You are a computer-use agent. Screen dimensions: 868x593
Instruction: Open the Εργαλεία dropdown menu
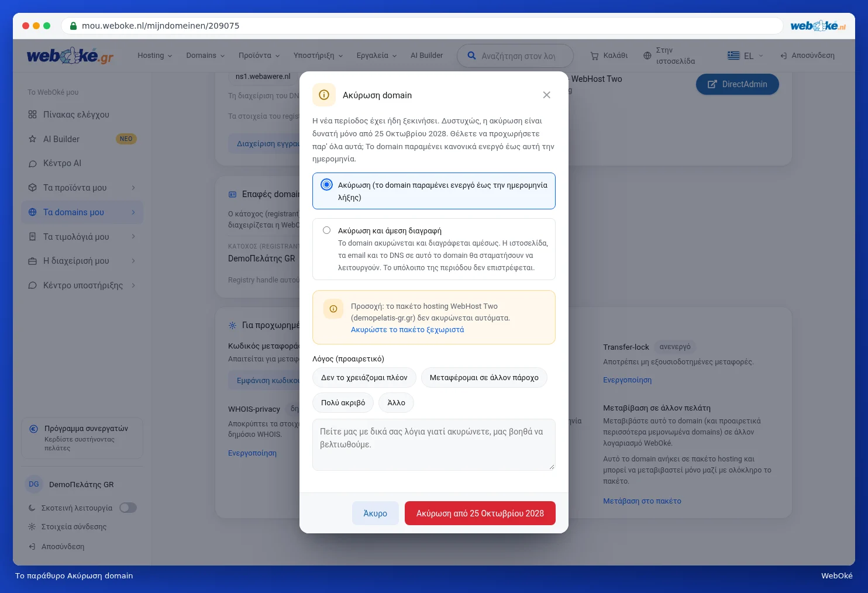tap(377, 56)
